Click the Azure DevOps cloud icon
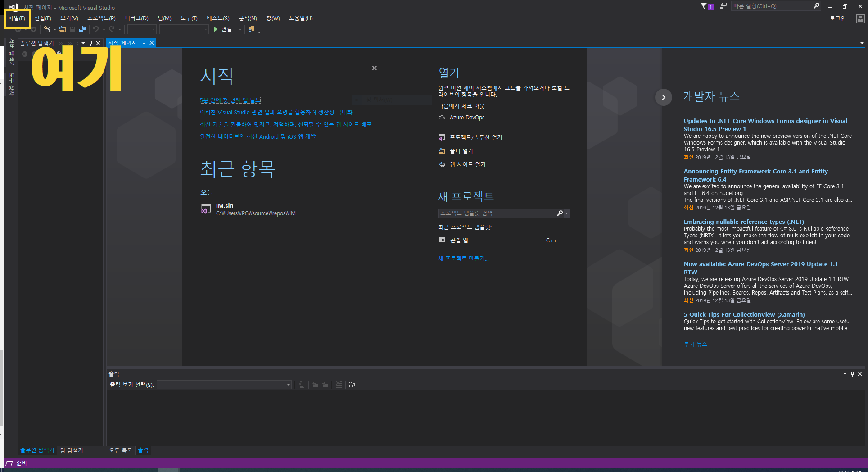This screenshot has height=472, width=868. click(x=442, y=118)
